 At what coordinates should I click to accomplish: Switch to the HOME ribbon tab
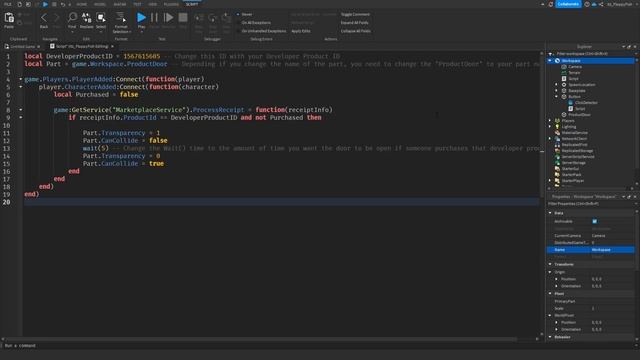point(82,4)
